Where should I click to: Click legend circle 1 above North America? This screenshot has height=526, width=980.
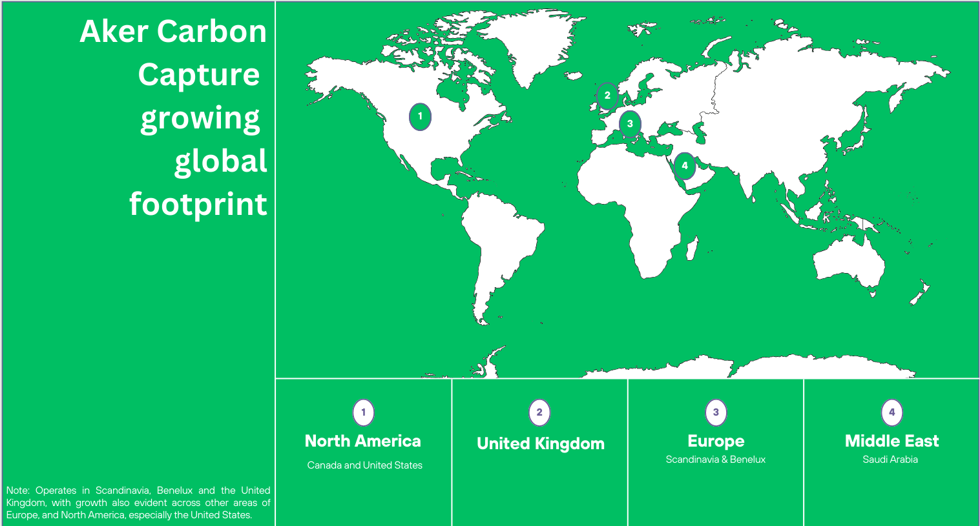(364, 412)
